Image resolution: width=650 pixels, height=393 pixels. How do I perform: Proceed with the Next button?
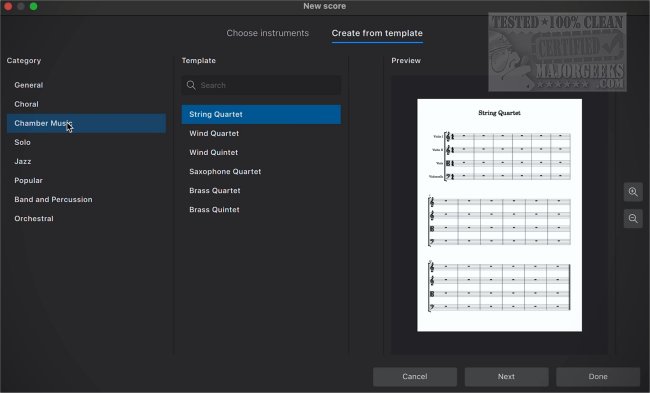pyautogui.click(x=507, y=376)
